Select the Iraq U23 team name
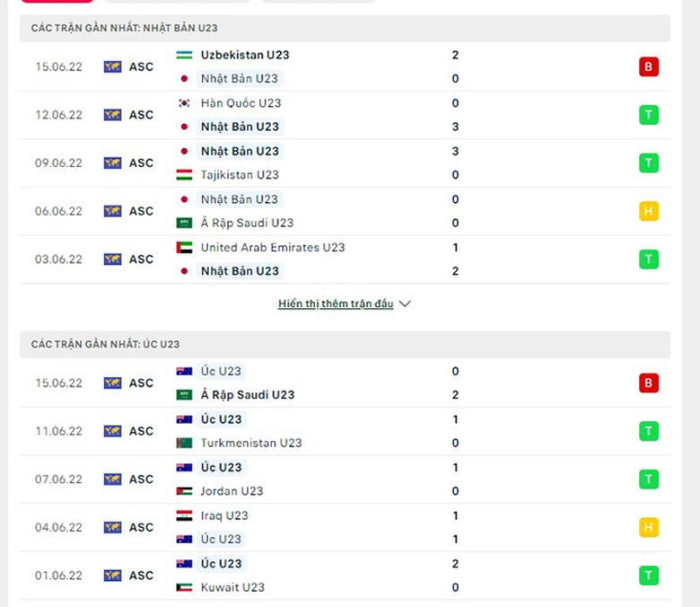Image resolution: width=700 pixels, height=607 pixels. click(x=224, y=516)
